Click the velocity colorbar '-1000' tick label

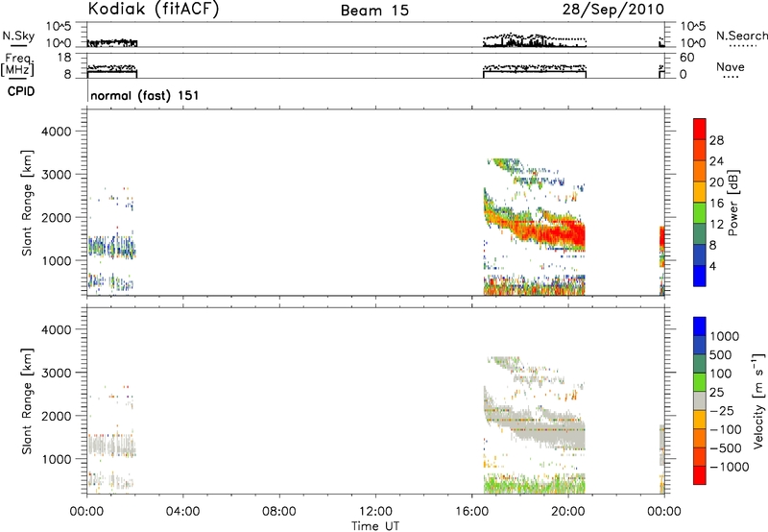pos(730,467)
